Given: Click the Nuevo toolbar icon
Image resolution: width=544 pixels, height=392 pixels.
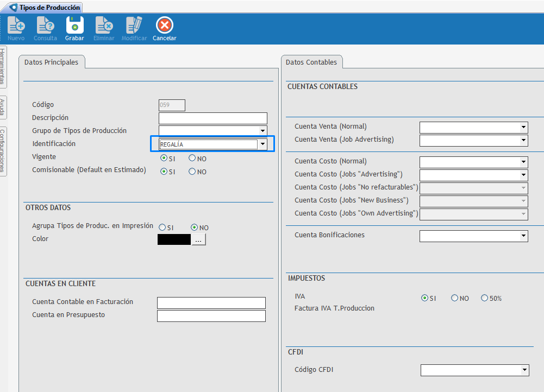Looking at the screenshot, I should tap(16, 26).
